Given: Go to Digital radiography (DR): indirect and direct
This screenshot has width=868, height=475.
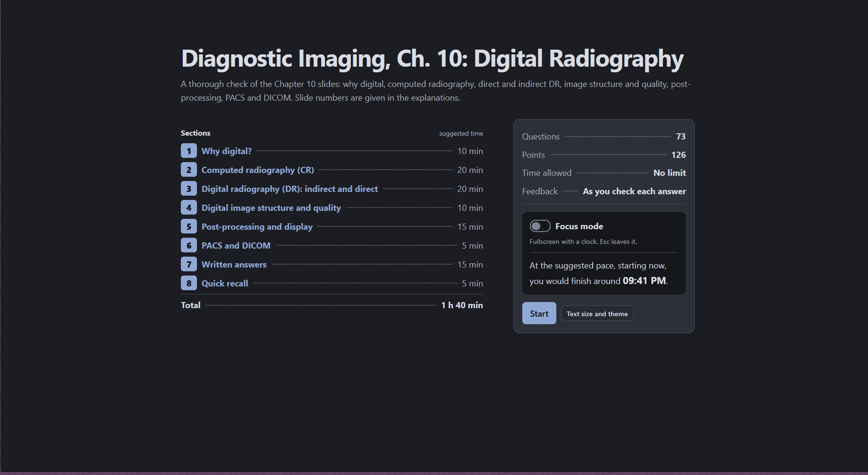Looking at the screenshot, I should tap(289, 189).
